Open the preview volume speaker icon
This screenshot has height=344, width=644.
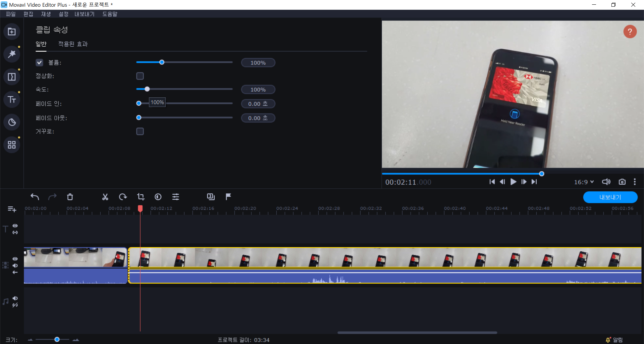pos(606,182)
